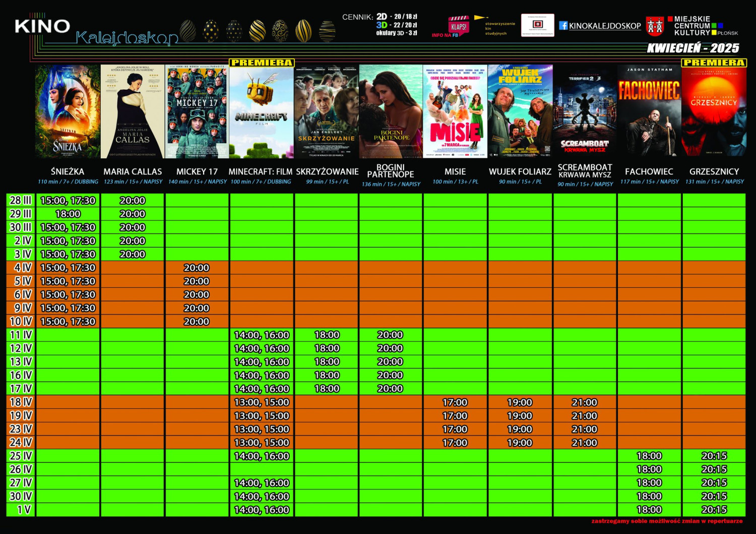Image resolution: width=756 pixels, height=534 pixels.
Task: Click Wujek Foliarz 19:00 showtime on 24 IV
Action: pyautogui.click(x=520, y=443)
